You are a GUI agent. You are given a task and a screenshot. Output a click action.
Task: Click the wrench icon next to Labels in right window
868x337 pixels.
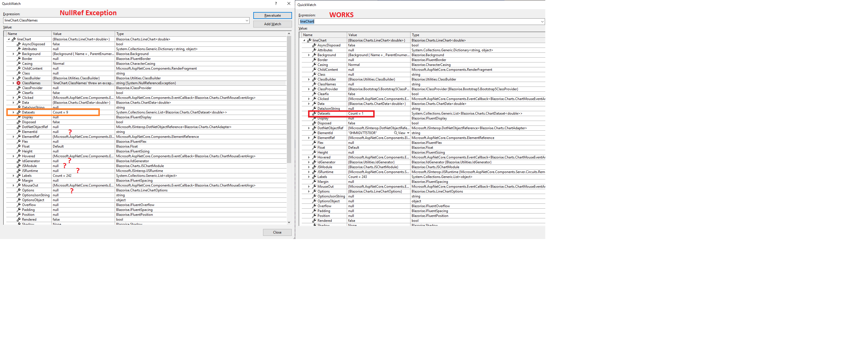[x=314, y=177]
